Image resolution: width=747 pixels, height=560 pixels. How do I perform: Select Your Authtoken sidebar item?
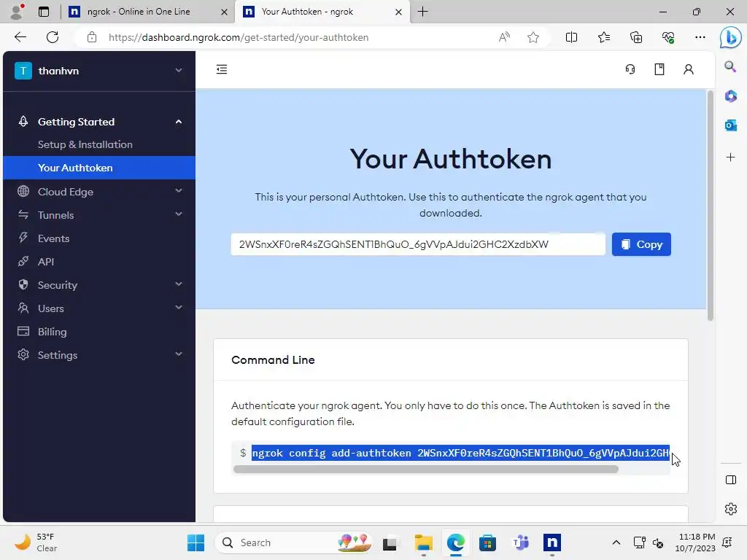(99, 168)
